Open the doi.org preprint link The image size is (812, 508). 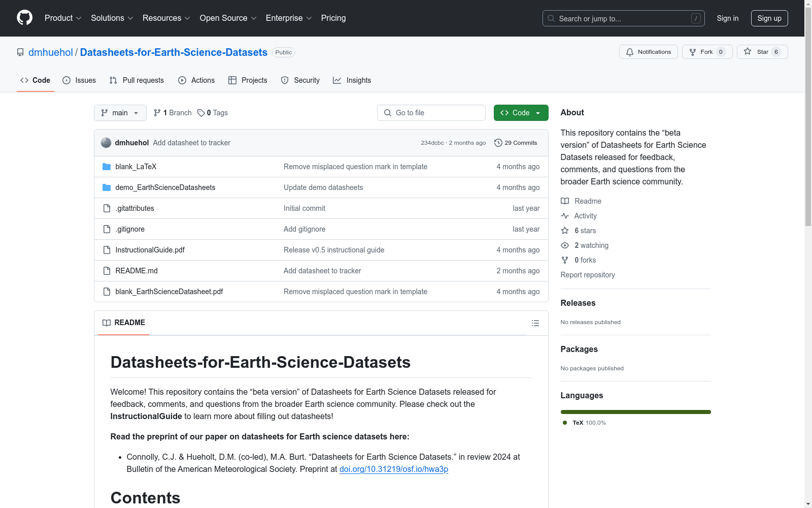394,469
